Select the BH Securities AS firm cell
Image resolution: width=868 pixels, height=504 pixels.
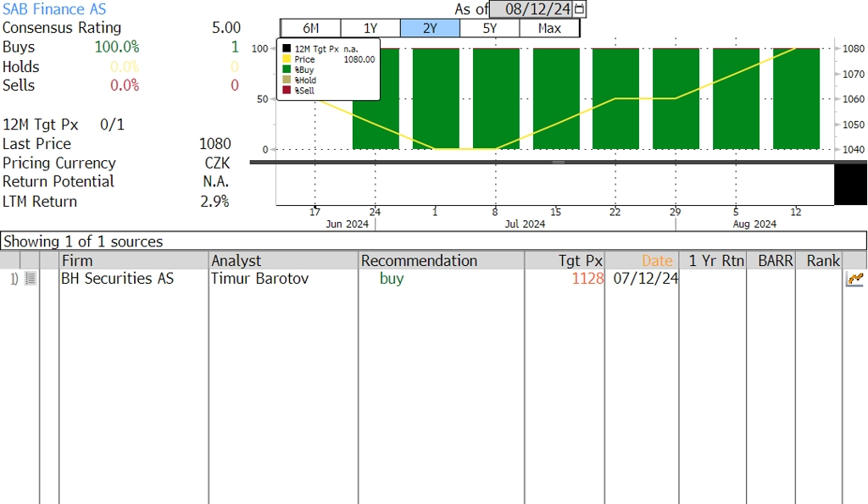click(x=117, y=279)
